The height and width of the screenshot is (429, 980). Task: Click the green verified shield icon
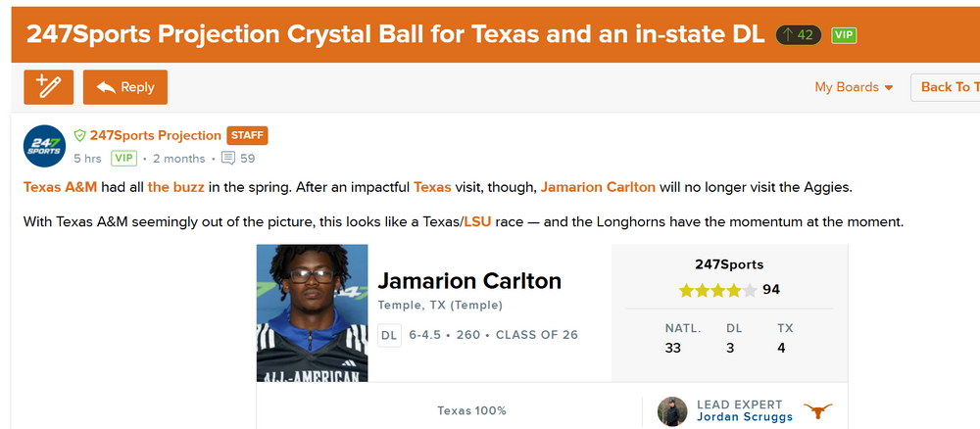tap(80, 136)
